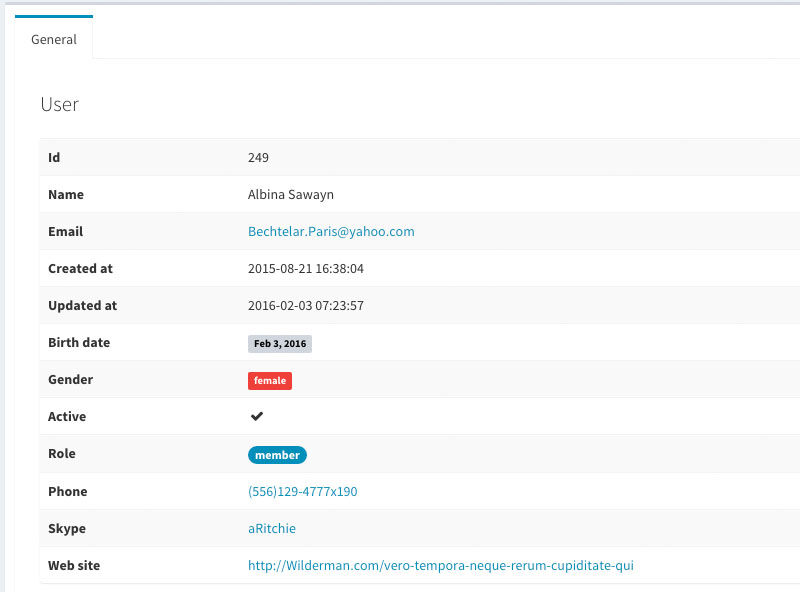
Task: Click the Active field label
Action: [67, 416]
